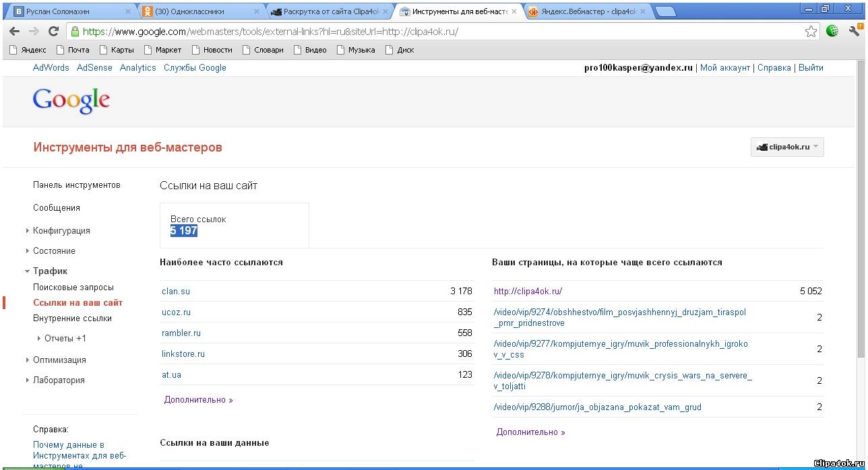Viewport: 868px width, 470px height.
Task: Open the http://clipa4ok.ru/ page link
Action: [528, 291]
